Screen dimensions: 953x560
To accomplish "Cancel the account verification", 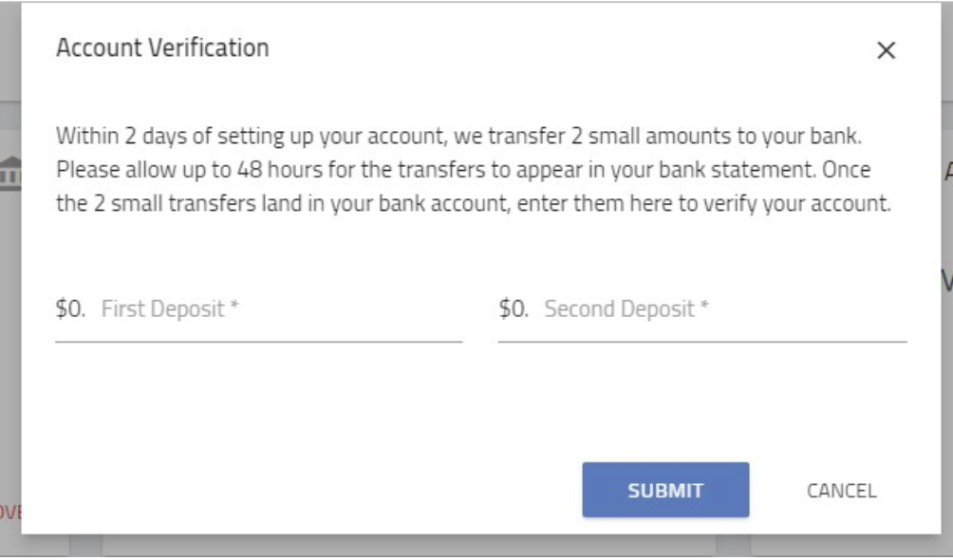I will tap(841, 491).
